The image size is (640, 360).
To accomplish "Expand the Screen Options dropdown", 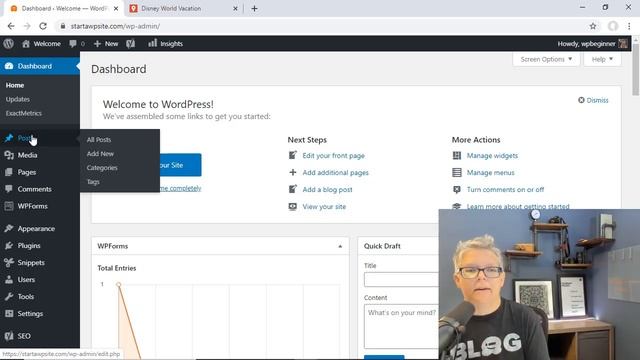I will coord(546,59).
